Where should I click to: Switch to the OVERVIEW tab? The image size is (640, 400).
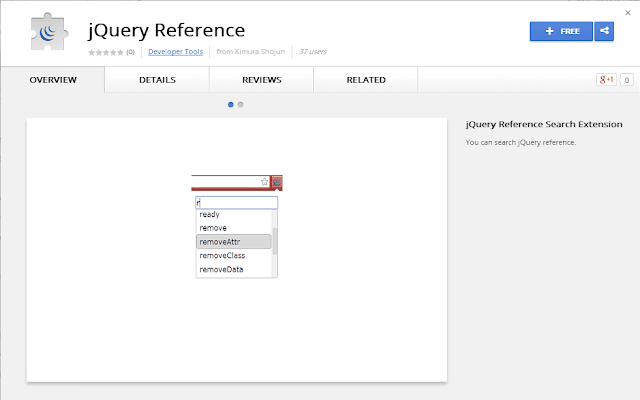tap(53, 80)
